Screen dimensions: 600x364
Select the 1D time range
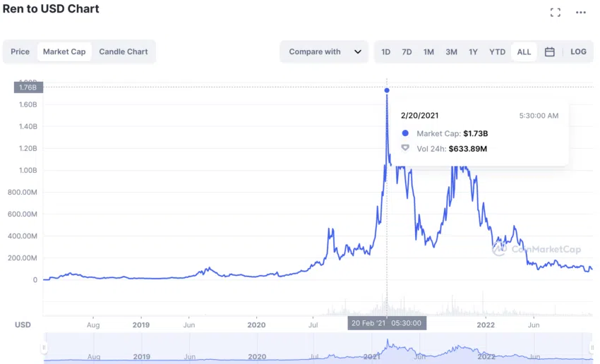pyautogui.click(x=386, y=51)
